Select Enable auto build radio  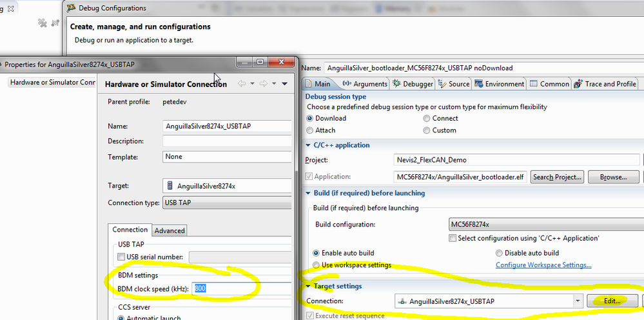point(316,253)
